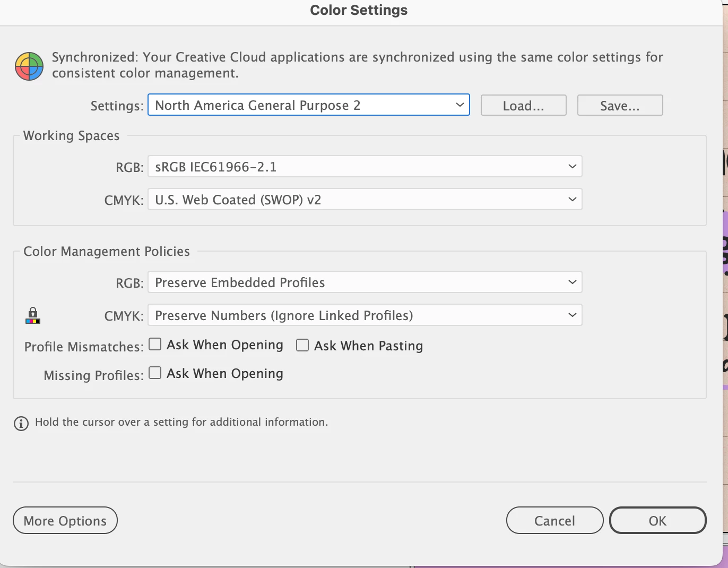
Task: Click the Synchronized status message text
Action: tap(358, 65)
